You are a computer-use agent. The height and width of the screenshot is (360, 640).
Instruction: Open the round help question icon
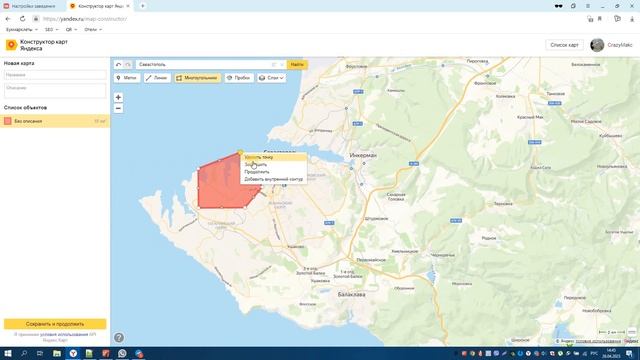(119, 338)
